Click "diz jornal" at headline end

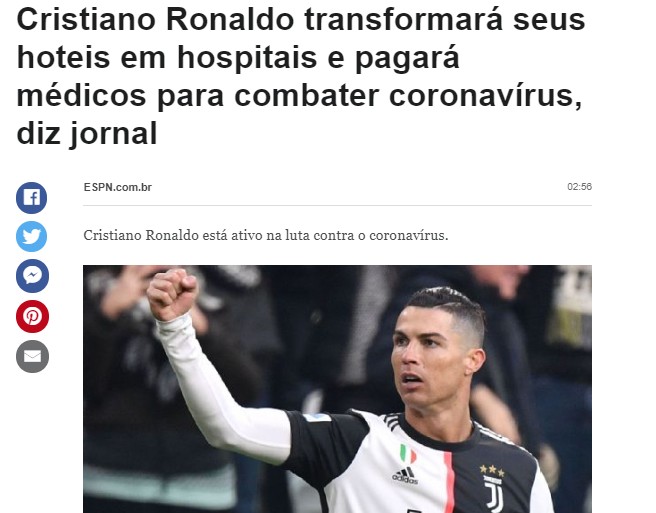click(87, 134)
